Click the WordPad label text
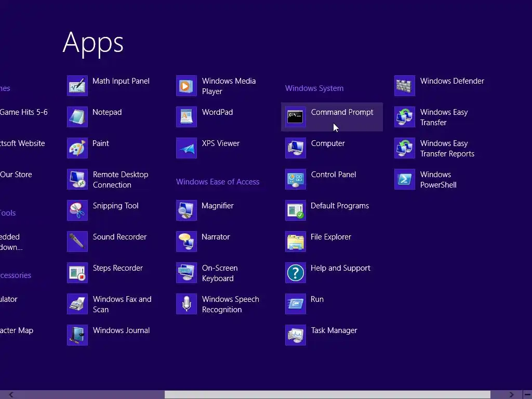 click(x=217, y=112)
